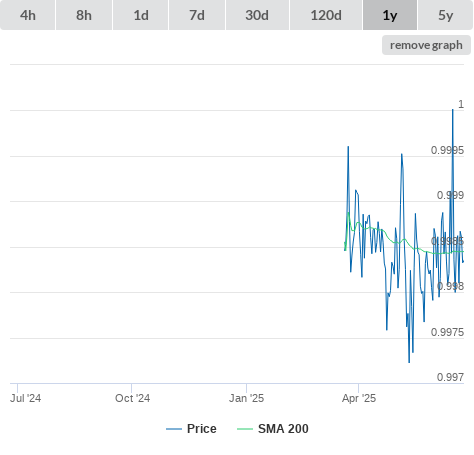Switch chart to 30d range

[257, 15]
